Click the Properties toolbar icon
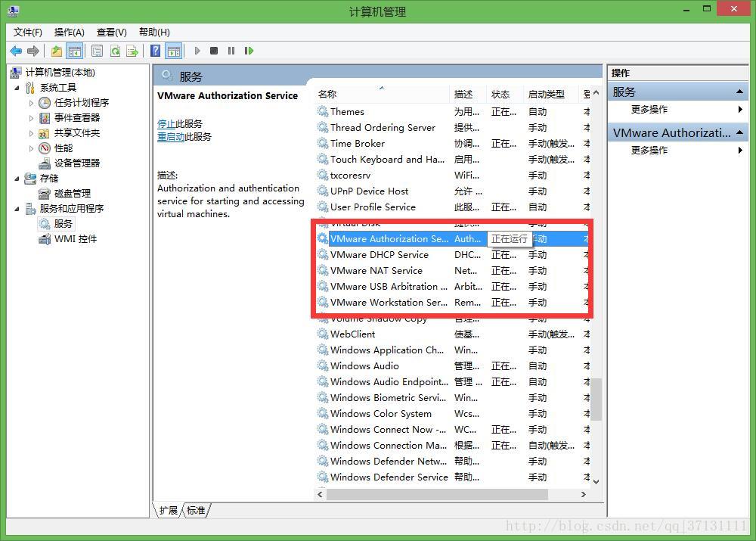Image resolution: width=756 pixels, height=541 pixels. click(97, 51)
